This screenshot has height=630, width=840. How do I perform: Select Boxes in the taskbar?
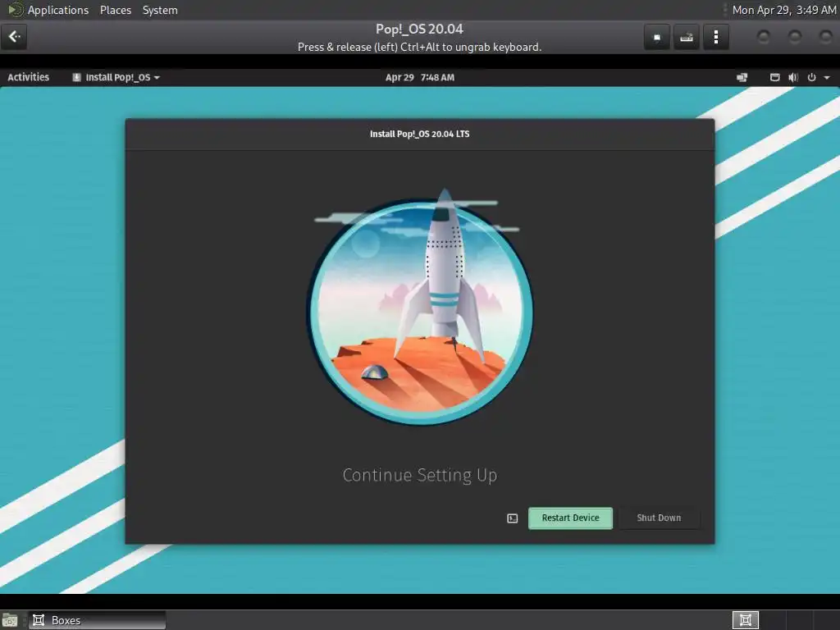pos(97,620)
